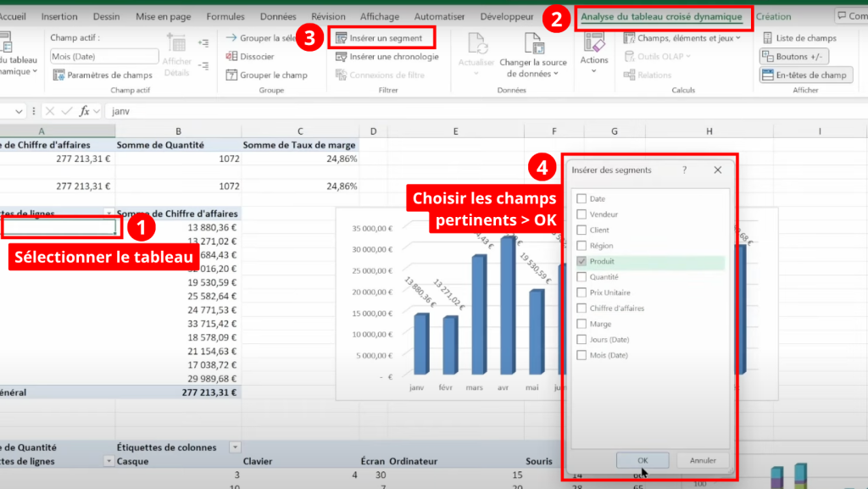Check the Client field checkbox
Image resolution: width=868 pixels, height=489 pixels.
coord(581,230)
